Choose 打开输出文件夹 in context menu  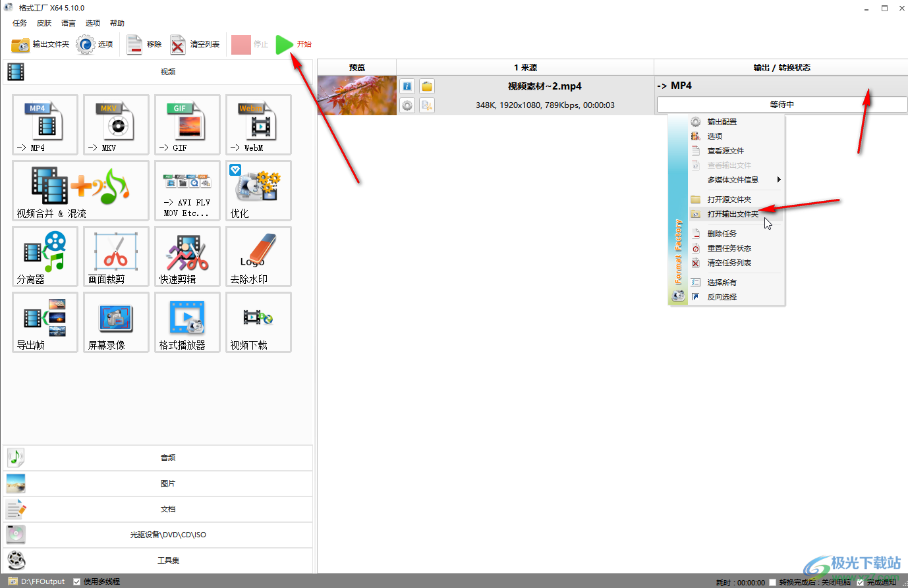click(736, 214)
